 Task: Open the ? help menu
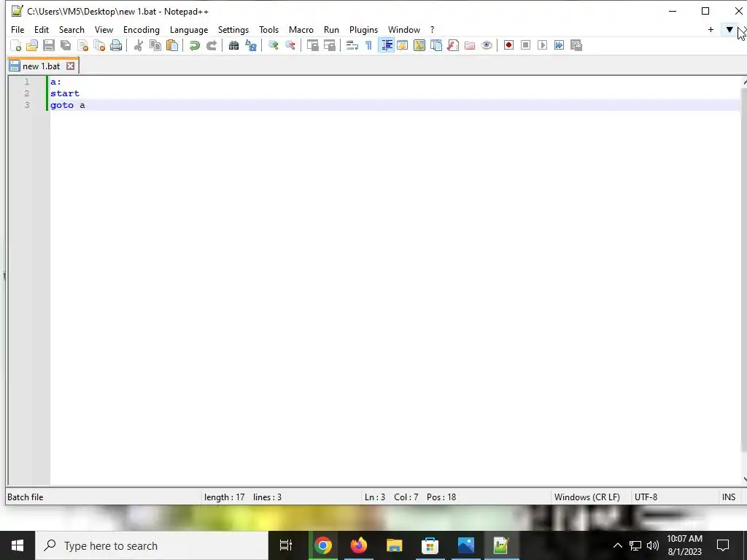(432, 29)
